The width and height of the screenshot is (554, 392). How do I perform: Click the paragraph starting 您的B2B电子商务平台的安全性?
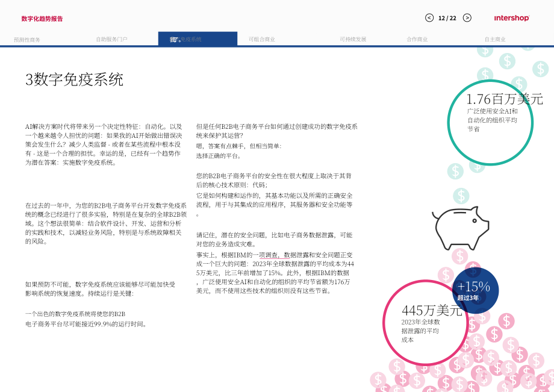[x=274, y=180]
